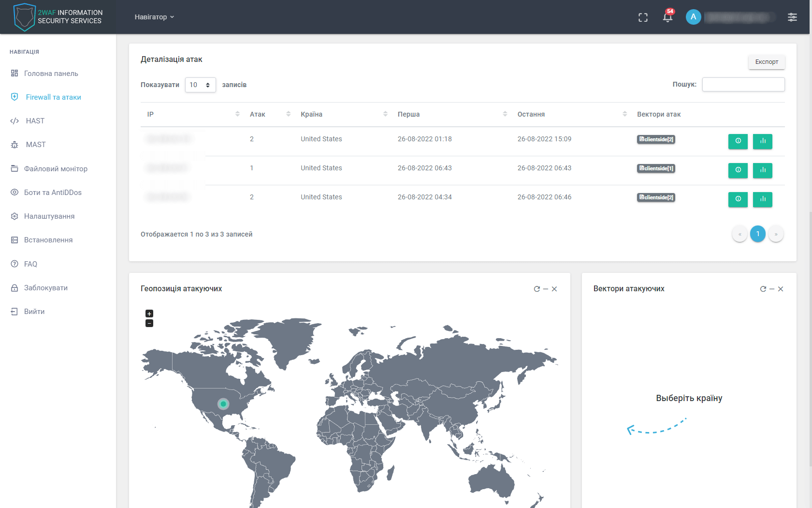
Task: Click the map zoom-in plus control
Action: pyautogui.click(x=149, y=314)
